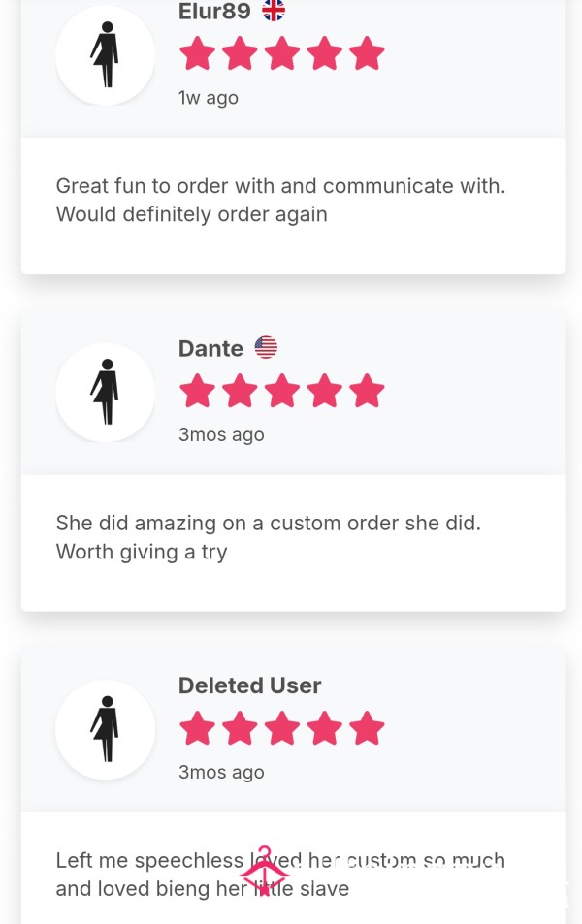Select the 'She did amazing' review text
Screen dimensions: 582x924
[269, 537]
